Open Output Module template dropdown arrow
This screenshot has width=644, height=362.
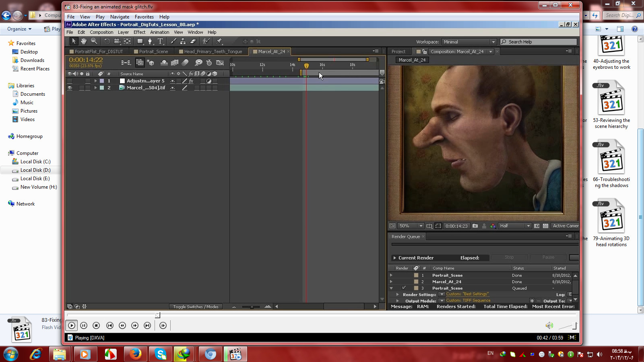coord(442,301)
